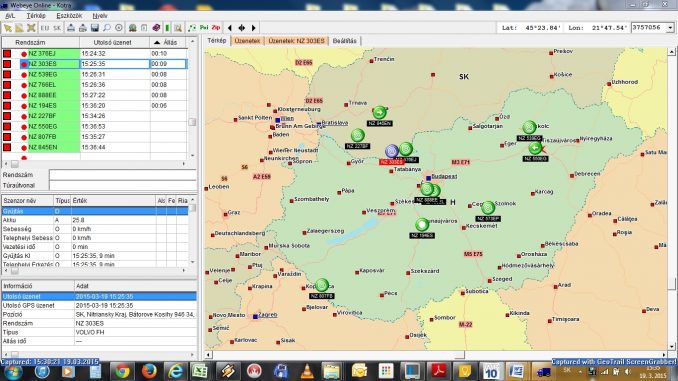The height and width of the screenshot is (381, 678).
Task: Click the four-way pan icon
Action: coord(242,28)
